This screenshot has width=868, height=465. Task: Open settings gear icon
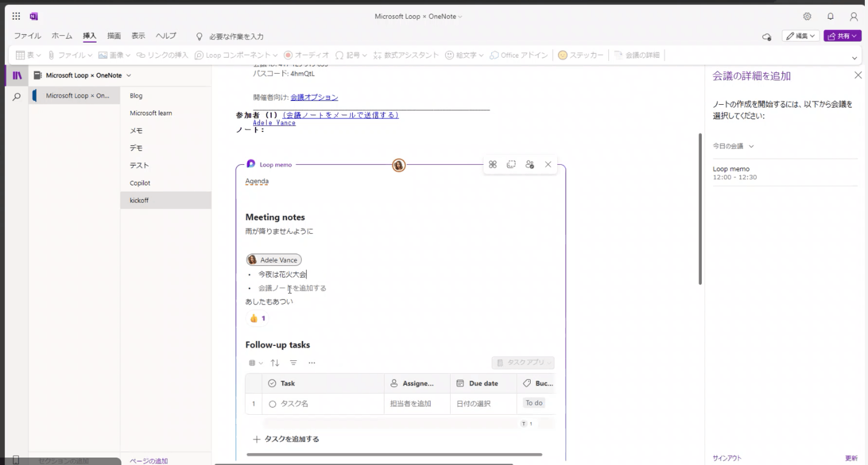point(807,17)
